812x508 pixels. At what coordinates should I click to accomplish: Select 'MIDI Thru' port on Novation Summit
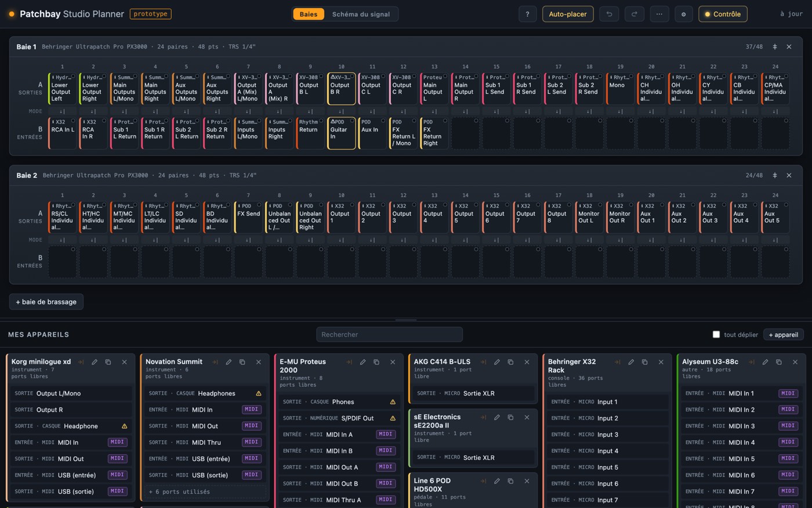205,442
